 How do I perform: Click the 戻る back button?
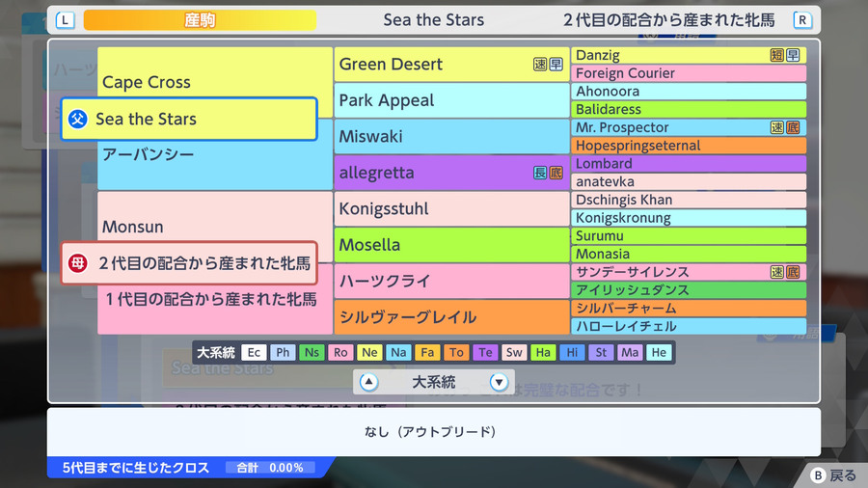(833, 475)
